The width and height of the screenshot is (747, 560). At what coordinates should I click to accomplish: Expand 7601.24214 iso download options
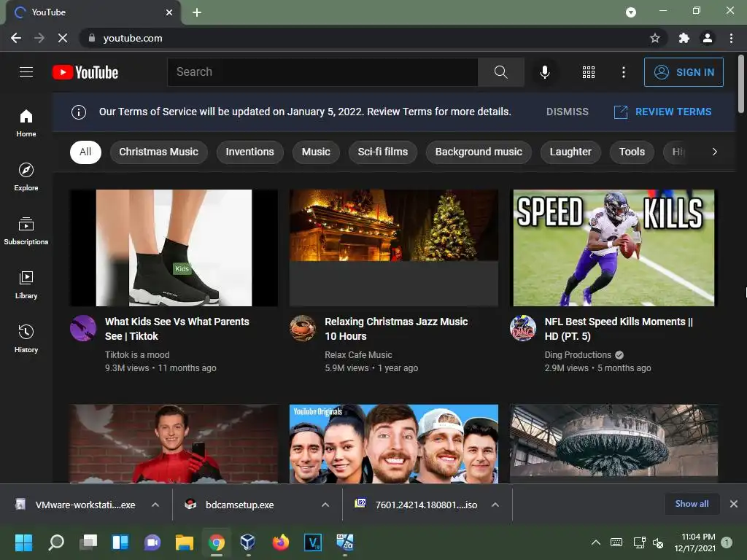pyautogui.click(x=495, y=505)
